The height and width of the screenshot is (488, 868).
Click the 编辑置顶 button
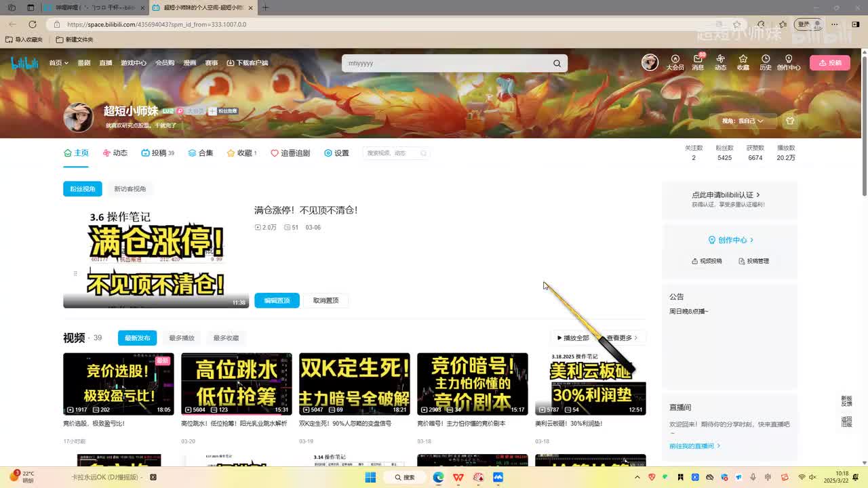pos(277,300)
